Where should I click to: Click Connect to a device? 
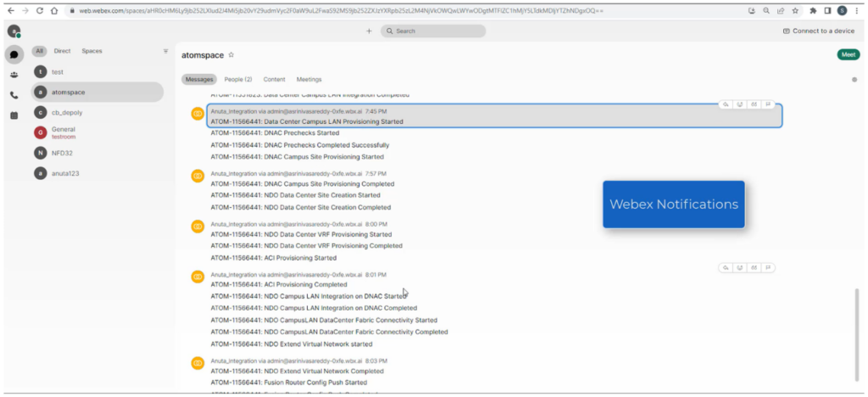(x=820, y=31)
